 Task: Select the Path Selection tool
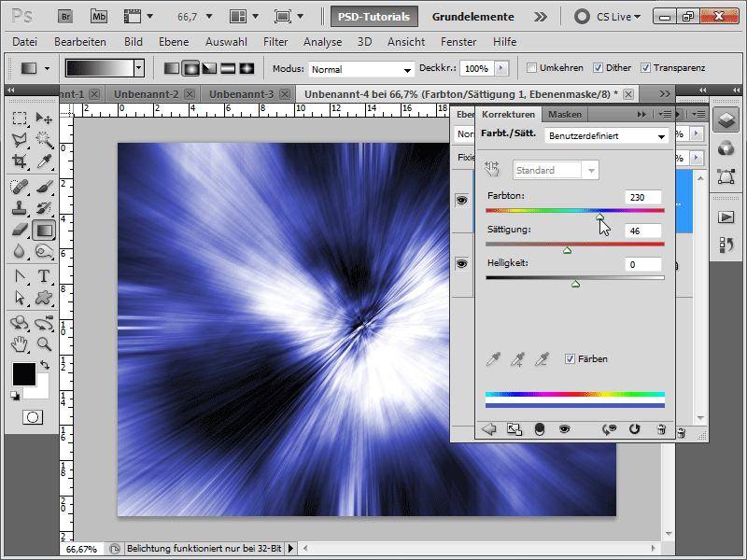(20, 298)
